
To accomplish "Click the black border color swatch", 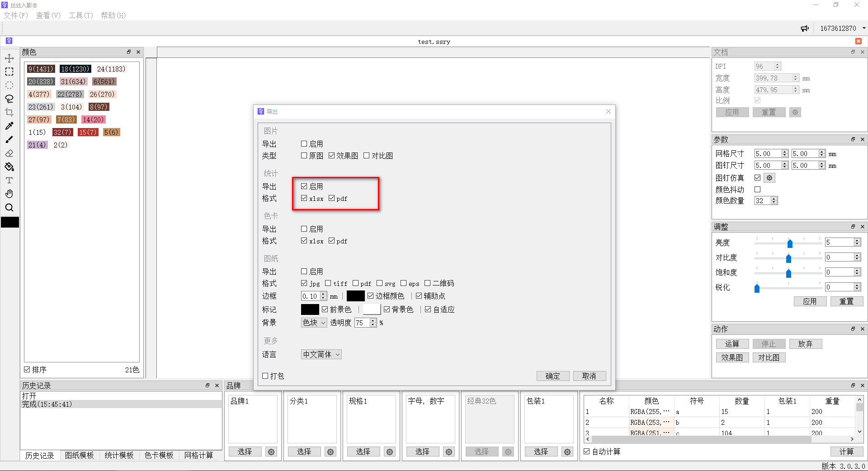I will pos(355,296).
